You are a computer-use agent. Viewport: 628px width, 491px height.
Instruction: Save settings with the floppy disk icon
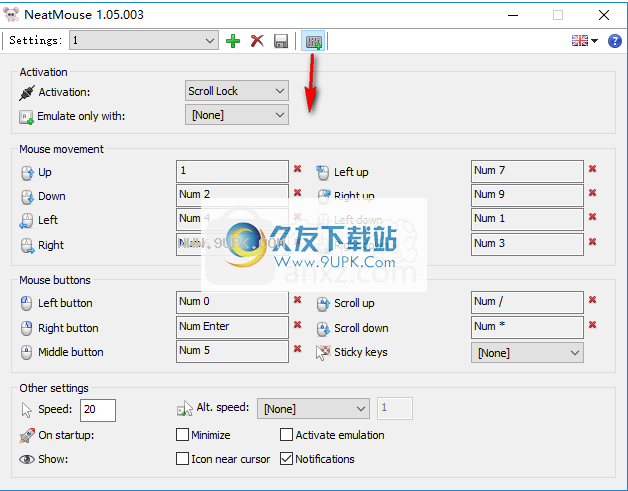pos(281,41)
